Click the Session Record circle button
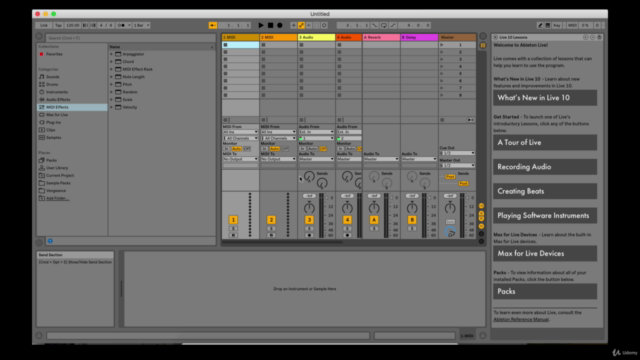The width and height of the screenshot is (640, 360). tap(324, 25)
